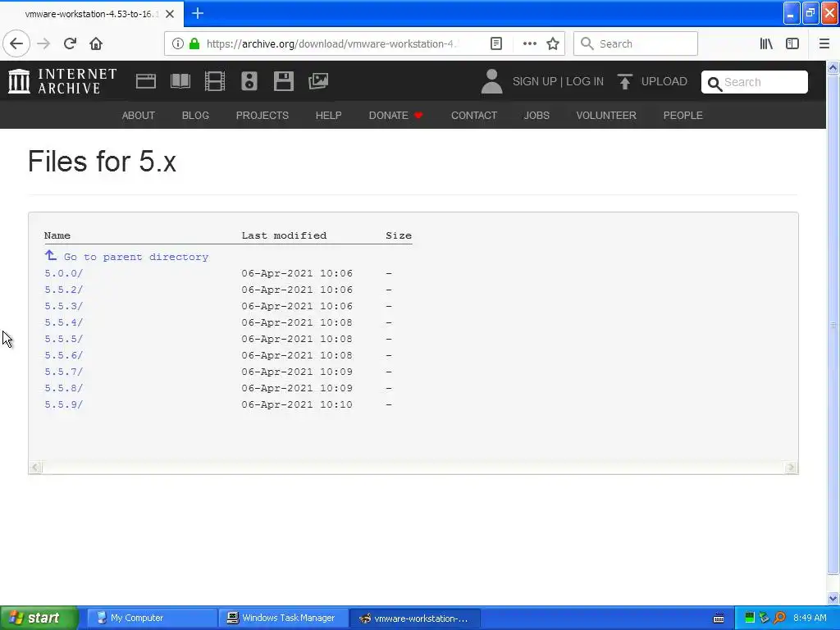Viewport: 840px width, 630px height.
Task: Open the 5.5.4/ folder
Action: (x=64, y=322)
